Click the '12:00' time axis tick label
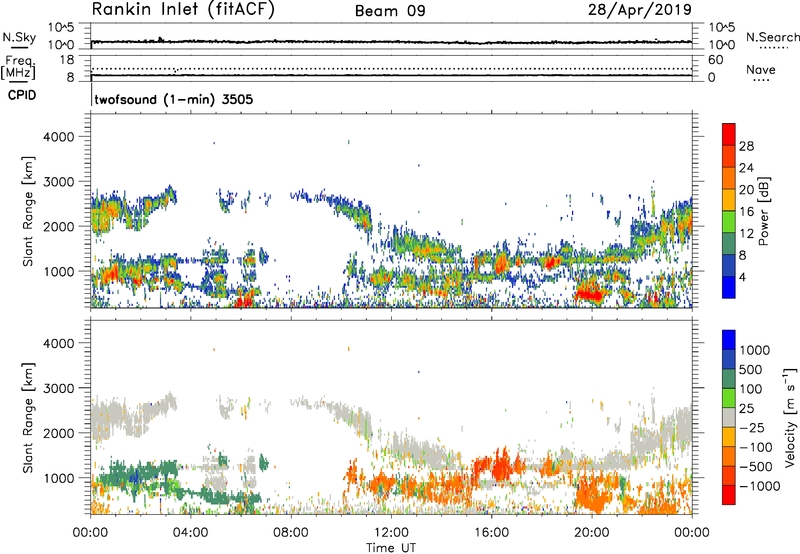Image resolution: width=800 pixels, height=554 pixels. click(x=391, y=533)
